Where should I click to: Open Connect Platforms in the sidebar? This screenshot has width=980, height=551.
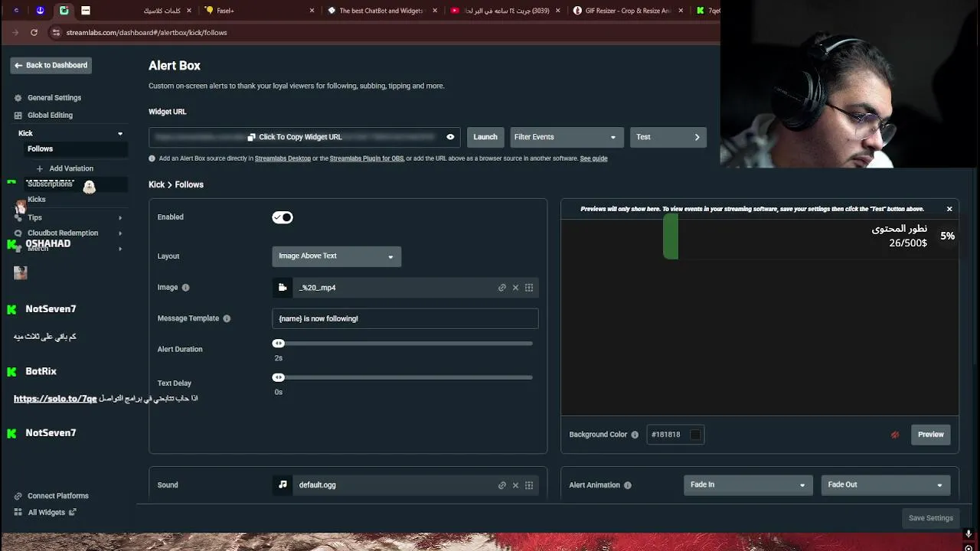pos(58,496)
